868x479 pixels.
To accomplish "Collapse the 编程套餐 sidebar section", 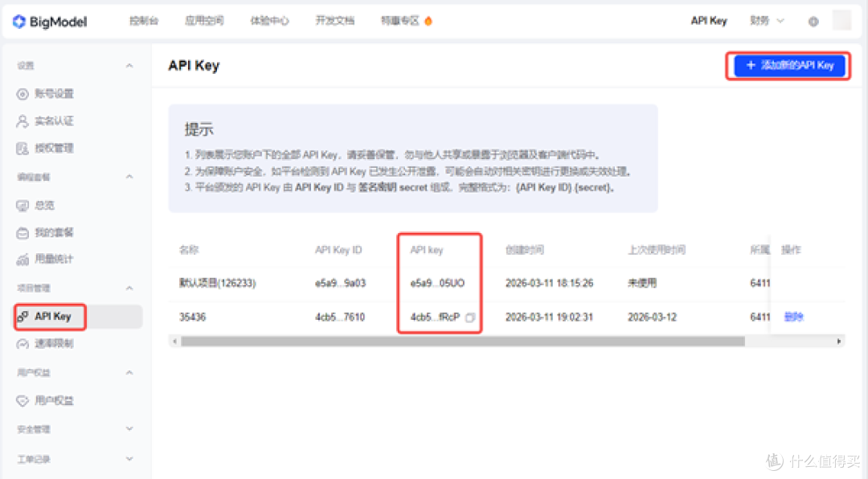I will tap(129, 177).
